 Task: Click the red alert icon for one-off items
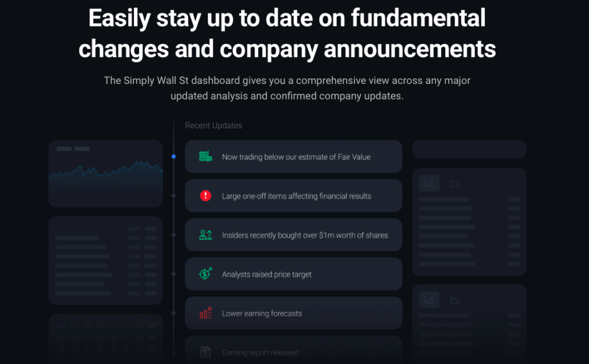tap(205, 195)
